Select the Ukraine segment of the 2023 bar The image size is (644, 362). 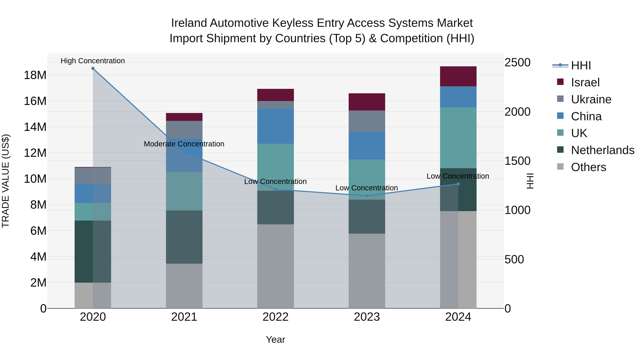[367, 121]
